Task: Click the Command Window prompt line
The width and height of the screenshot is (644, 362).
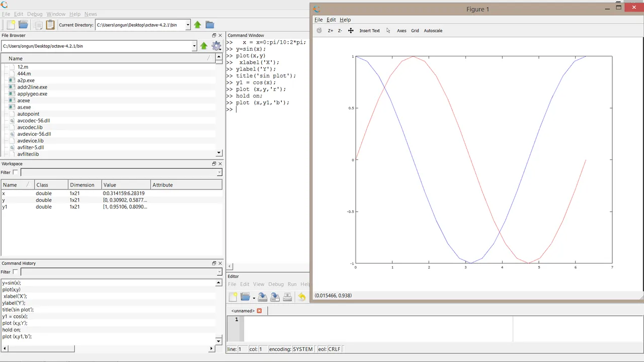Action: (267, 109)
